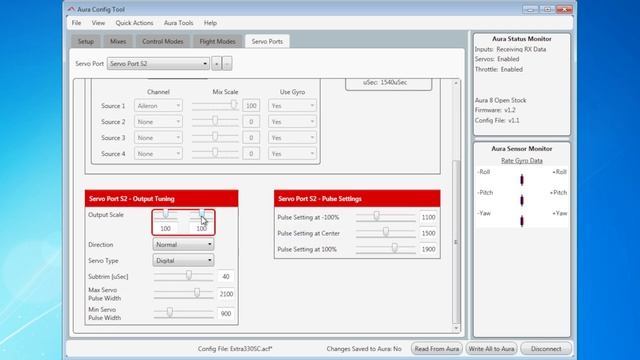
Task: Open the Servo Type dropdown showing Digital
Action: (183, 260)
